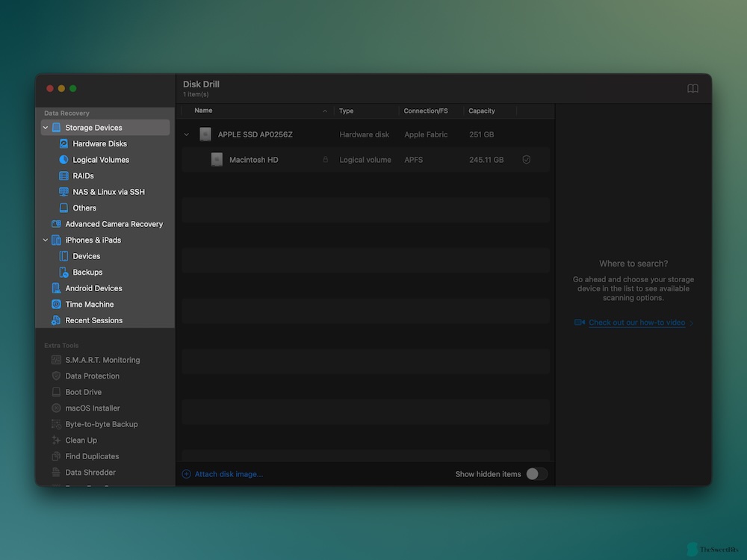Click the Time Machine icon
The image size is (747, 560).
click(56, 305)
